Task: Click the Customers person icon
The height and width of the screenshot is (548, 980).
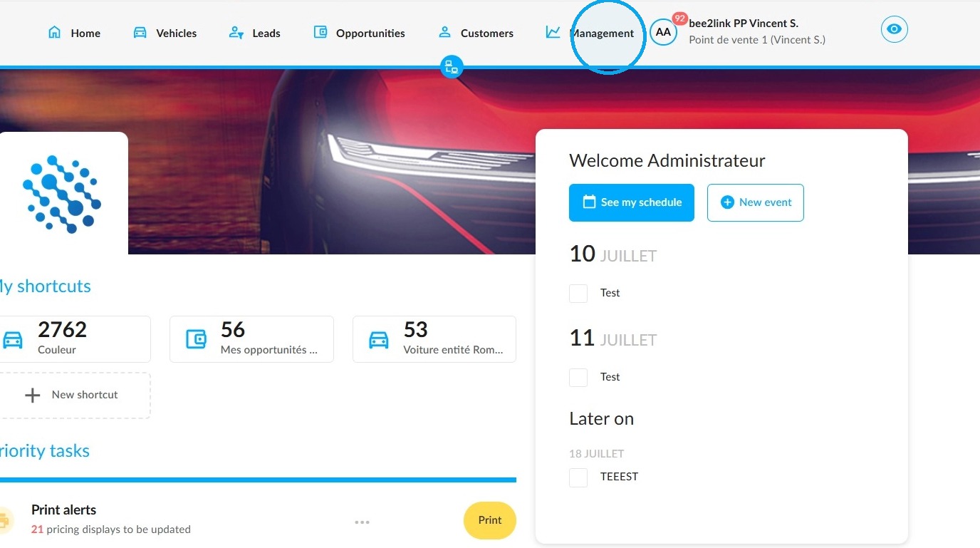Action: (x=444, y=32)
